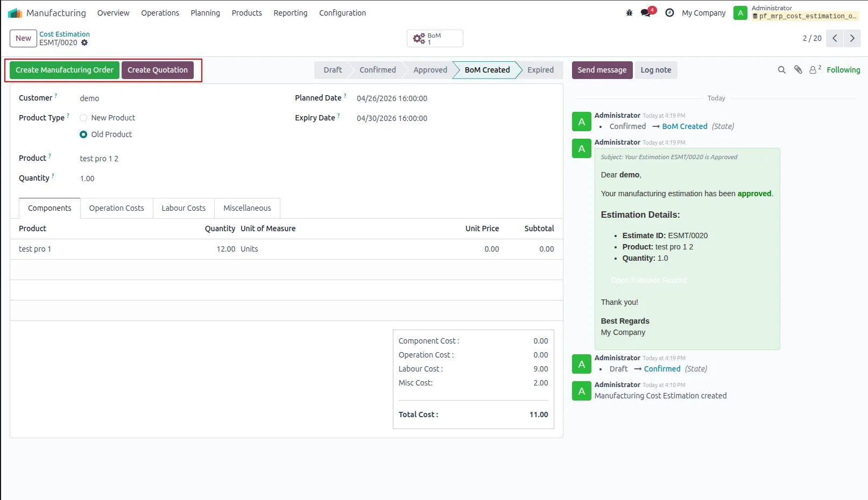Search messages with the magnifier icon
868x500 pixels.
pyautogui.click(x=782, y=70)
